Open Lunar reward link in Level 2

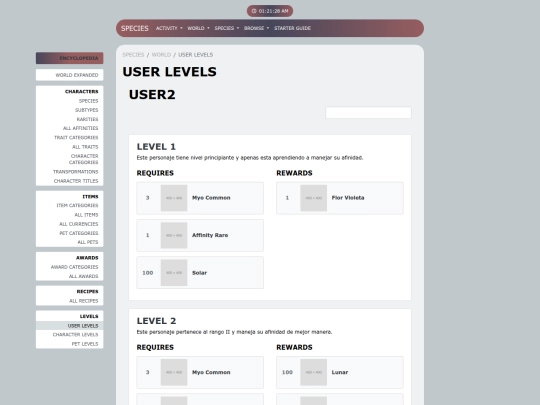point(340,372)
